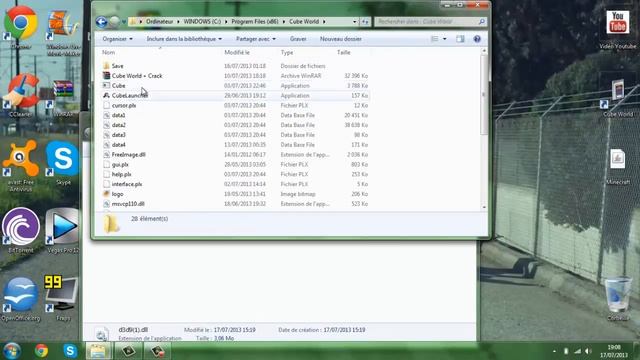
Task: Go back with Explorer's back arrow
Action: tap(101, 22)
